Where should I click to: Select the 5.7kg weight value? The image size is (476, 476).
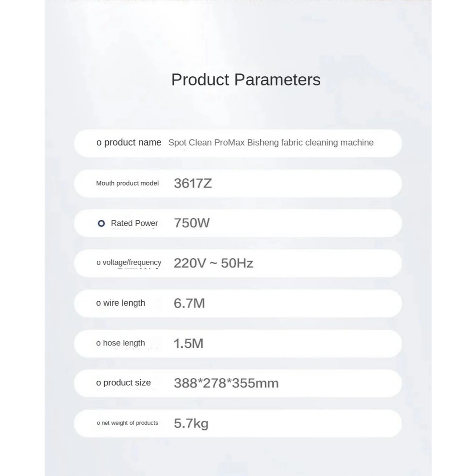191,423
